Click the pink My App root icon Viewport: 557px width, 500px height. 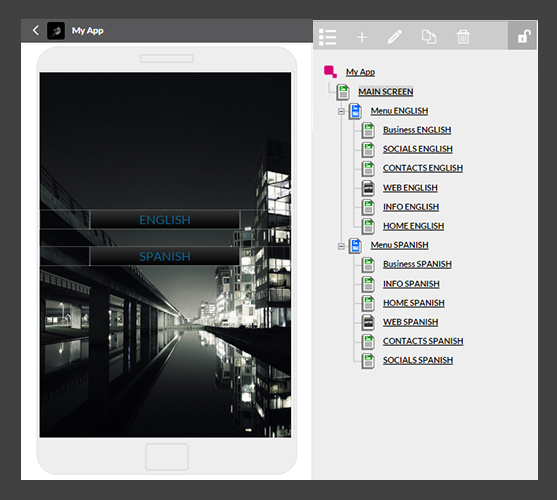(x=330, y=71)
